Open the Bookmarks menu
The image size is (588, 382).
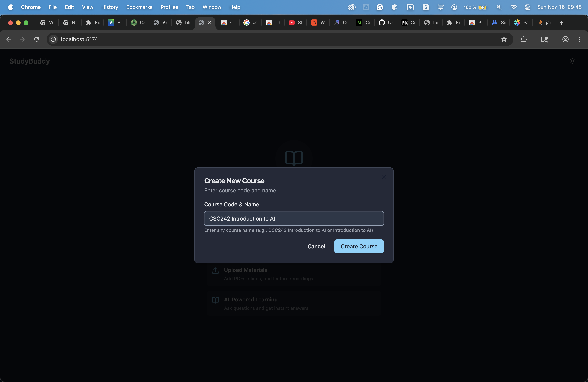tap(139, 7)
